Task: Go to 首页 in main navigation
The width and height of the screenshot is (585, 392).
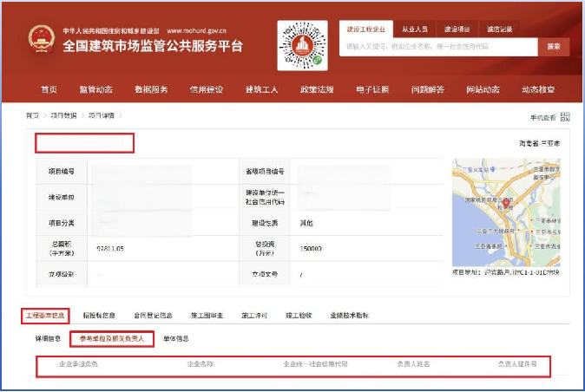Action: pyautogui.click(x=49, y=89)
